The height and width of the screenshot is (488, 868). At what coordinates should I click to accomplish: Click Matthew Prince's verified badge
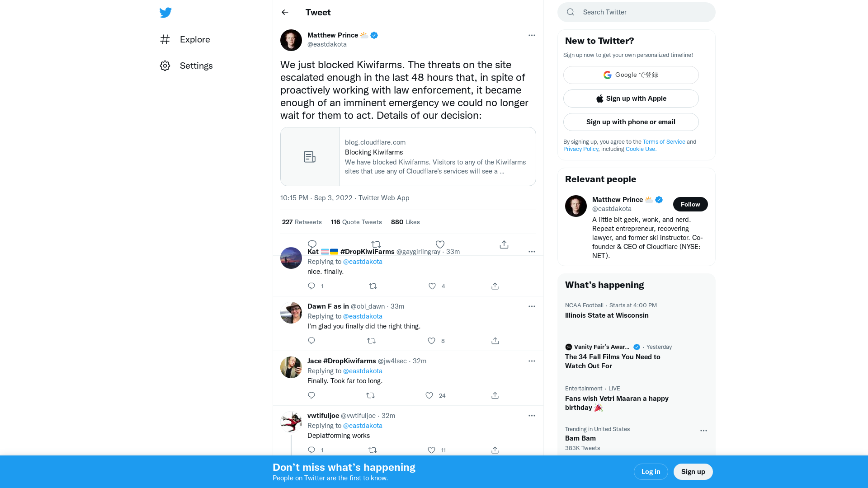[x=373, y=35]
